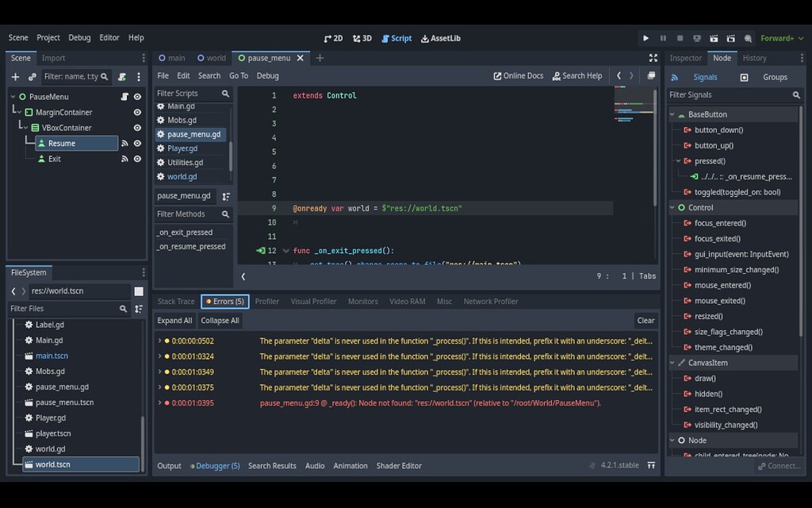Viewport: 812px width, 508px height.
Task: Toggle visibility of the PauseMenu node
Action: pos(136,96)
